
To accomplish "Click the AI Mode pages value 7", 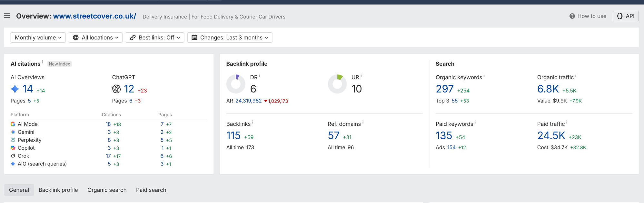I will pyautogui.click(x=162, y=124).
